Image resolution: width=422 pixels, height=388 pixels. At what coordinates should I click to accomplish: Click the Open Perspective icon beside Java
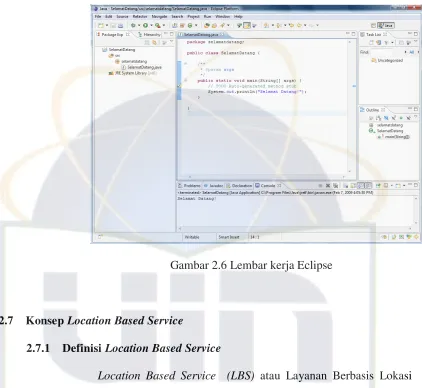click(x=373, y=25)
